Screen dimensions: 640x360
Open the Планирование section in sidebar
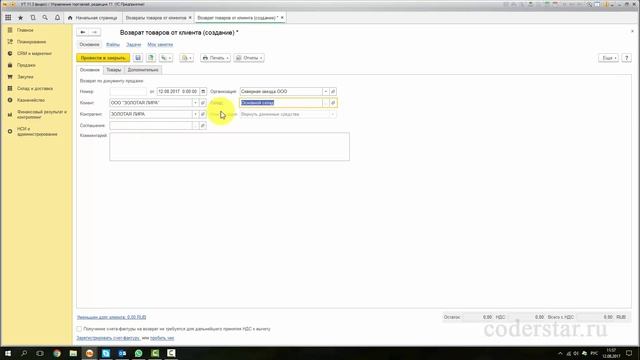(x=31, y=42)
